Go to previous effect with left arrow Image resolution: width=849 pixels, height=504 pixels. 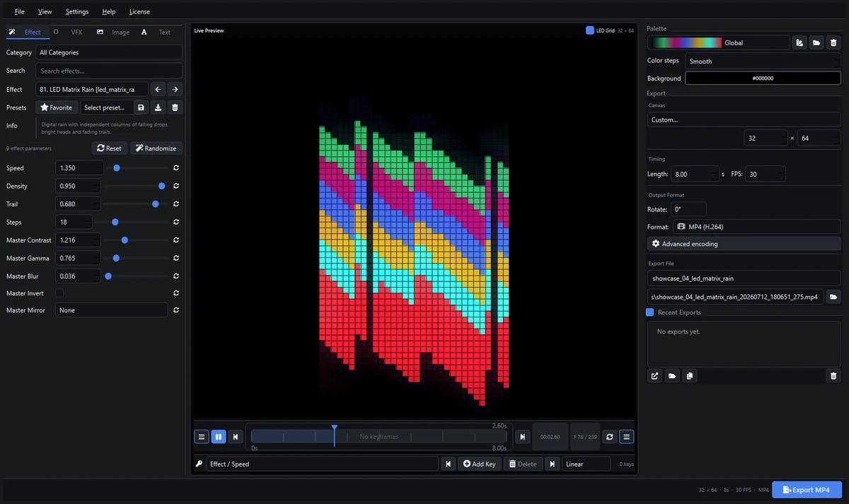tap(158, 89)
